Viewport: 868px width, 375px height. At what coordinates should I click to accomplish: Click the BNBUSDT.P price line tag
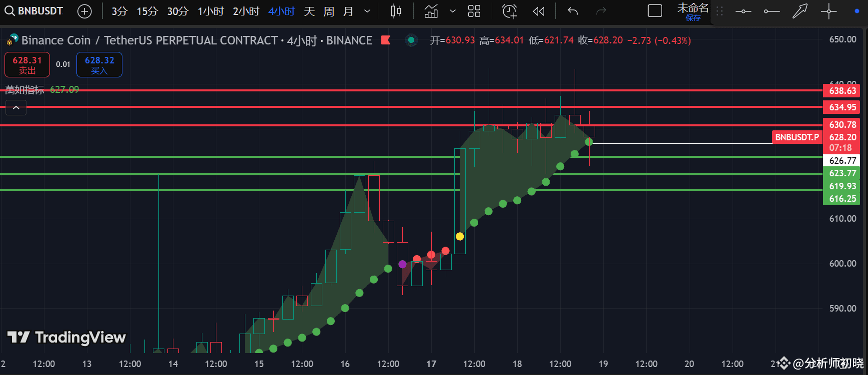point(797,137)
